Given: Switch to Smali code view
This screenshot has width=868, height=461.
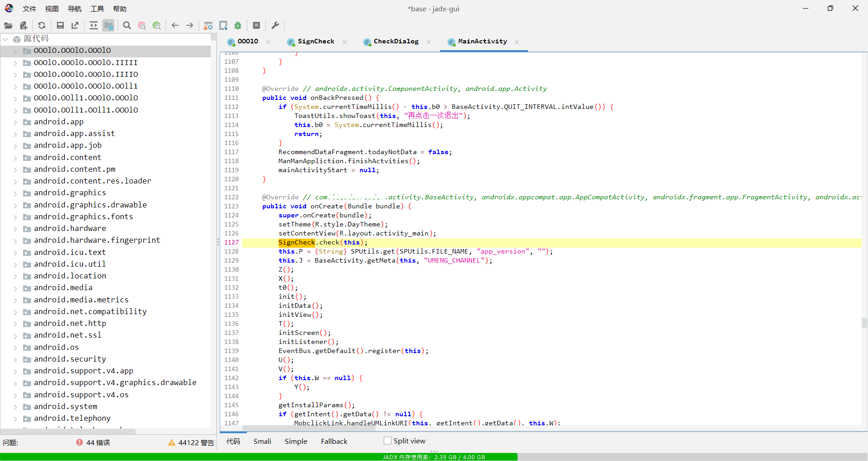Looking at the screenshot, I should coord(262,441).
